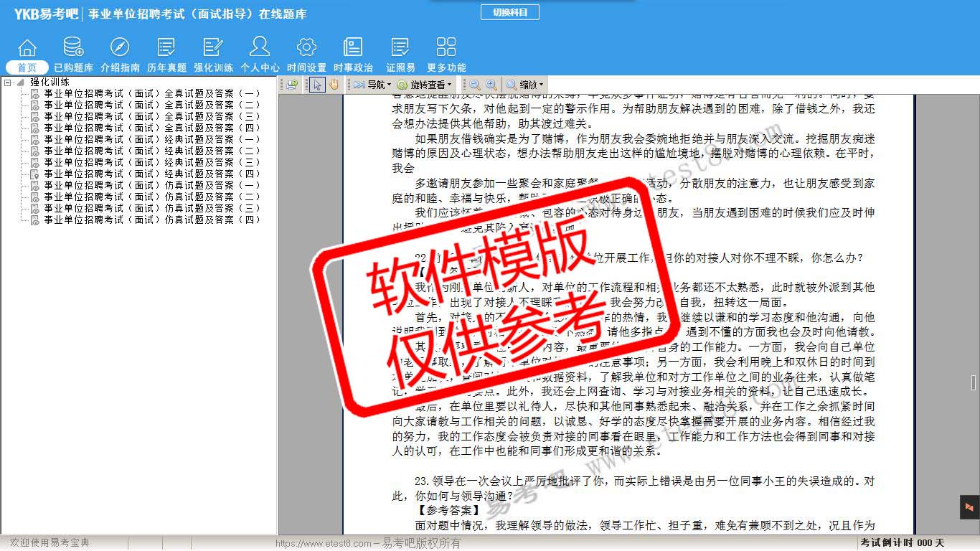The width and height of the screenshot is (980, 551).
Task: Activate the arrow selection cursor tool
Action: [x=317, y=85]
